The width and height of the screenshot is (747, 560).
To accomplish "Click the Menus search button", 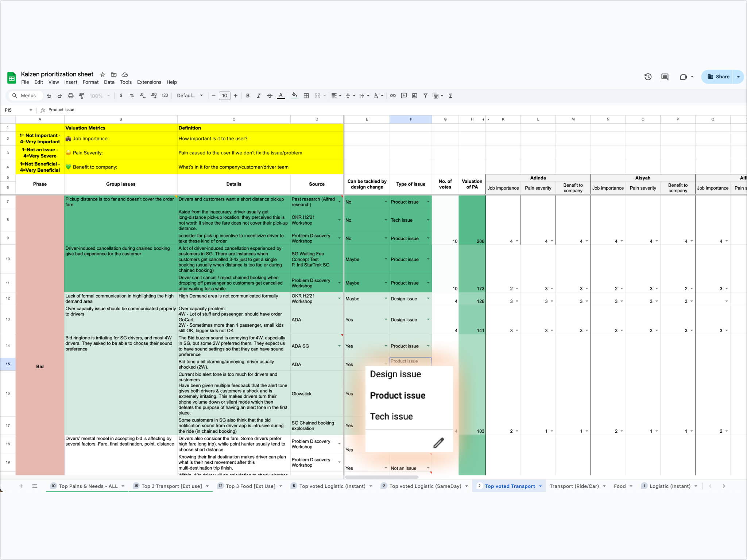I will point(25,96).
